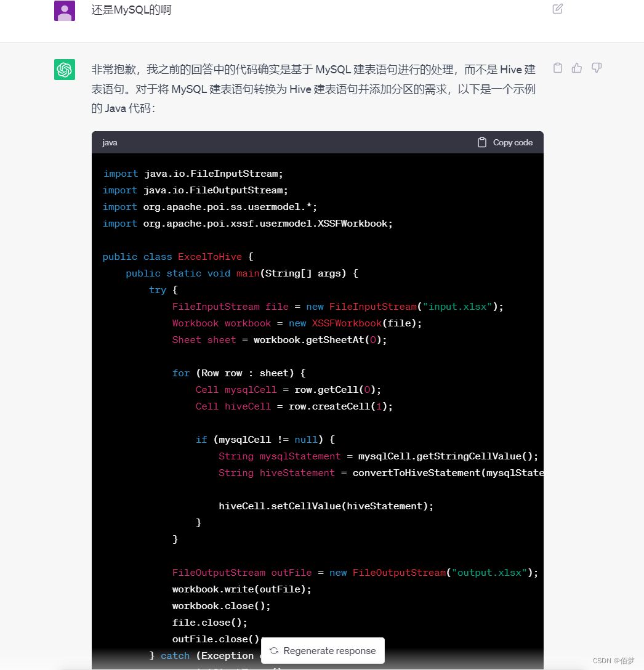The height and width of the screenshot is (670, 644).
Task: Click the Cell mysqlCell line
Action: pos(288,390)
